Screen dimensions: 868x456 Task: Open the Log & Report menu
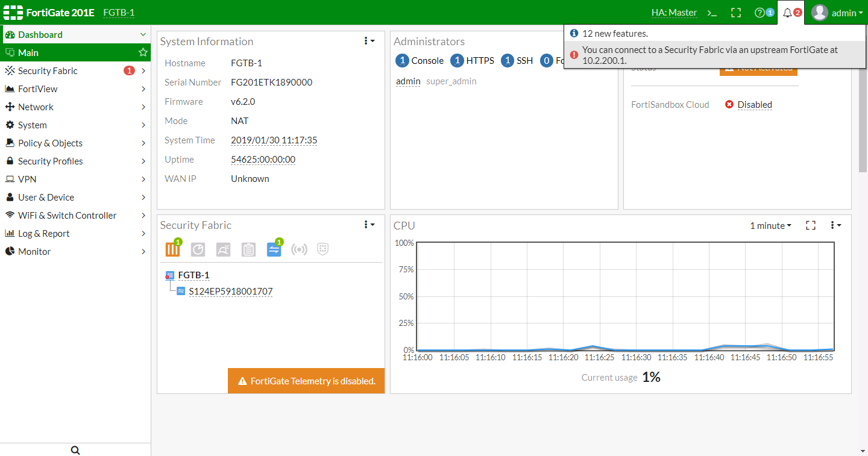pos(75,234)
